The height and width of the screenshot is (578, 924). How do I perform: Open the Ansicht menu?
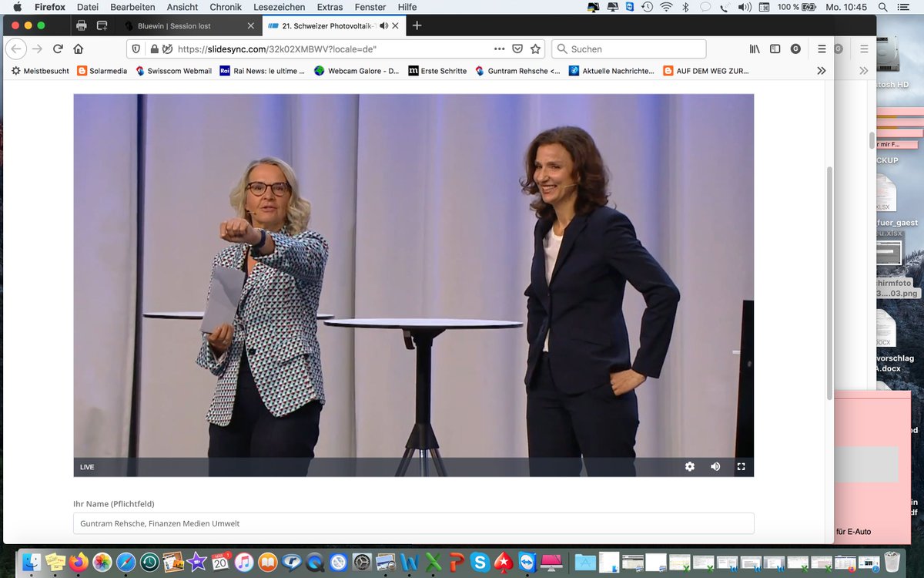point(182,7)
